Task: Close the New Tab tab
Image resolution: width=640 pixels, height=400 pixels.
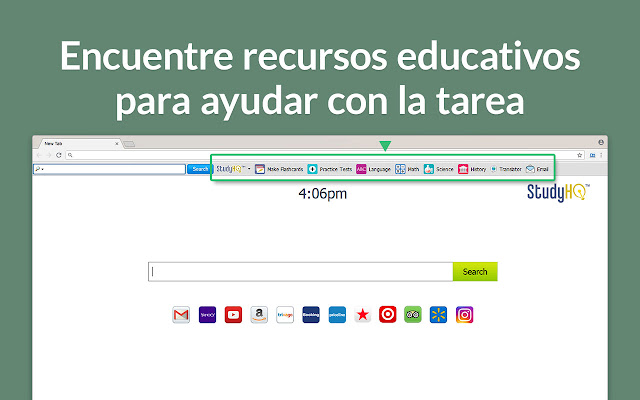Action: 117,144
